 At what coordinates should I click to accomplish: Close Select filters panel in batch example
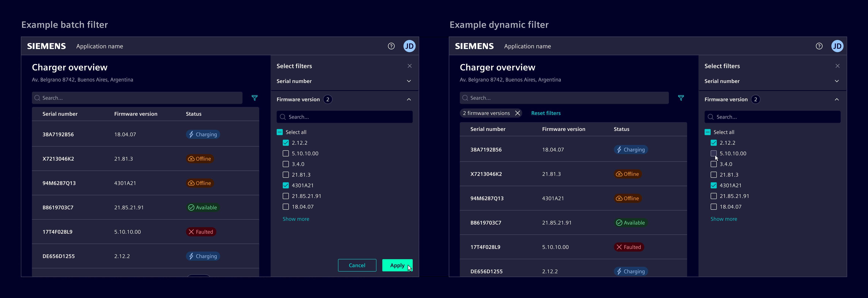pos(409,66)
